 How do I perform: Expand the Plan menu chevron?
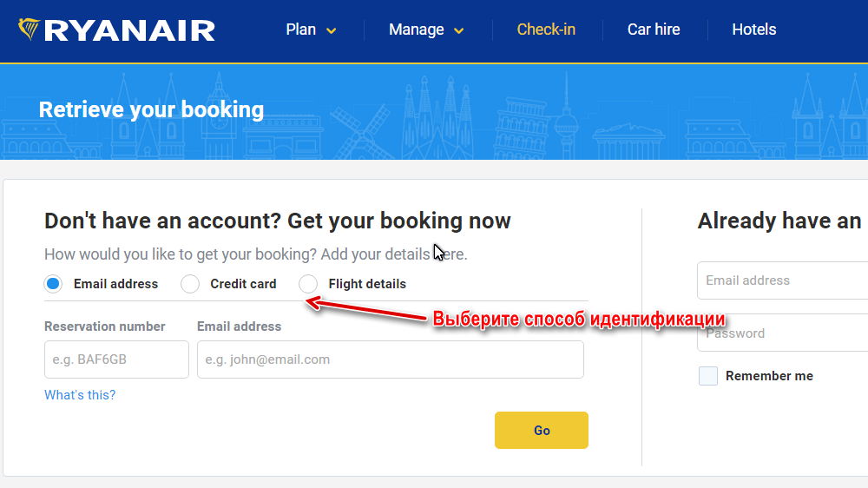pos(331,31)
